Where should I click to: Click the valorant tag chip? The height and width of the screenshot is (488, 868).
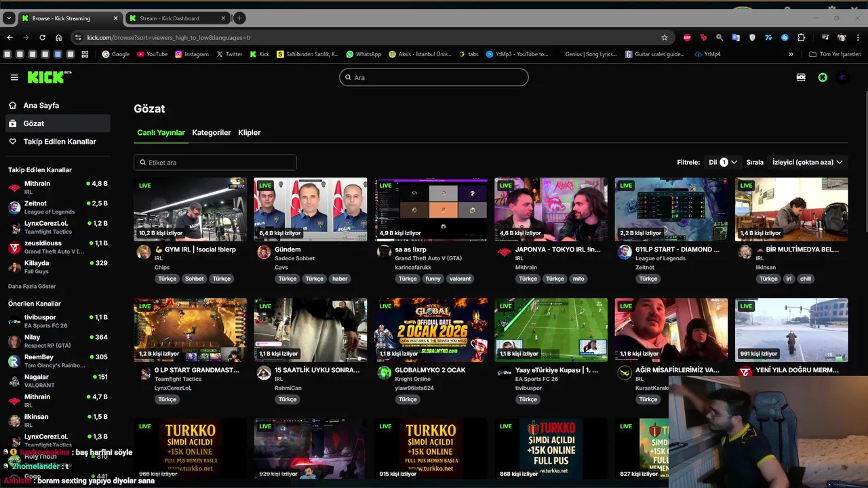tap(460, 279)
